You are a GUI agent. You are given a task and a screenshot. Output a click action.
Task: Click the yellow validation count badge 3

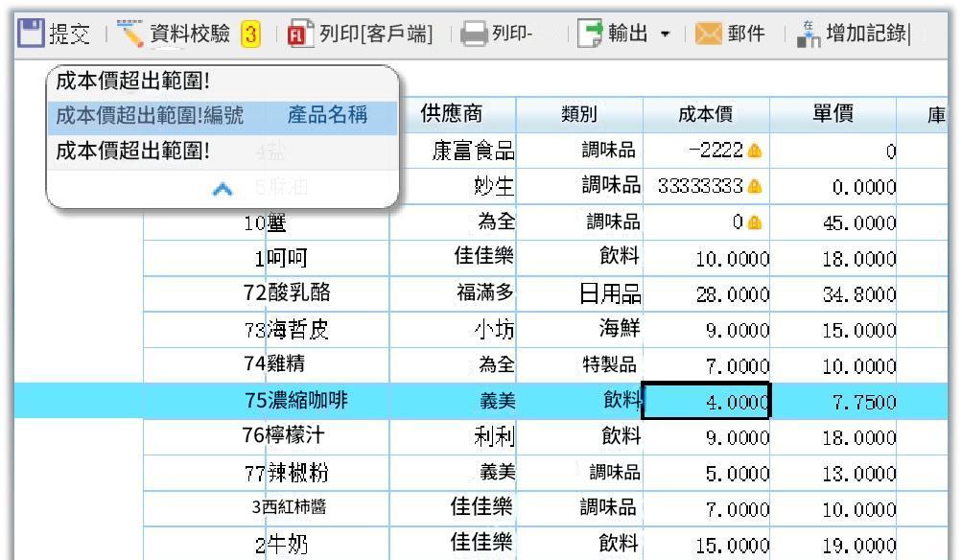[x=250, y=34]
